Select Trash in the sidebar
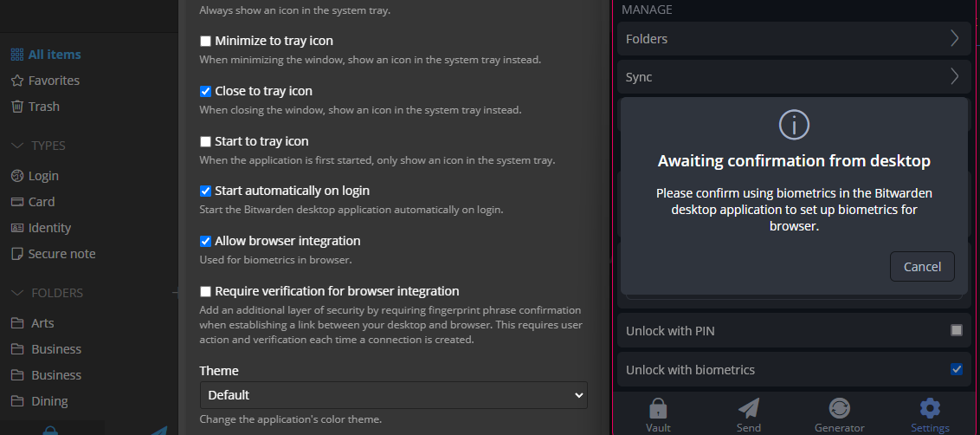Image resolution: width=980 pixels, height=435 pixels. click(44, 107)
